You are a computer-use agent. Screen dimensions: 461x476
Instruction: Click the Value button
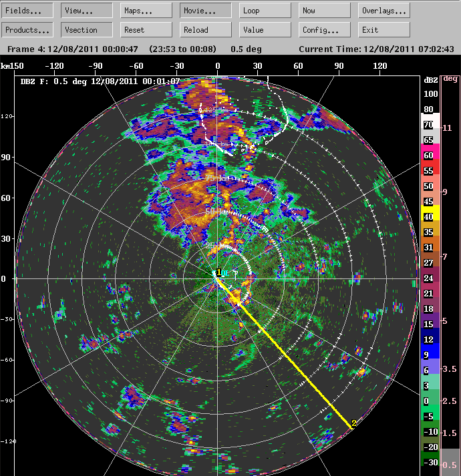pyautogui.click(x=265, y=30)
